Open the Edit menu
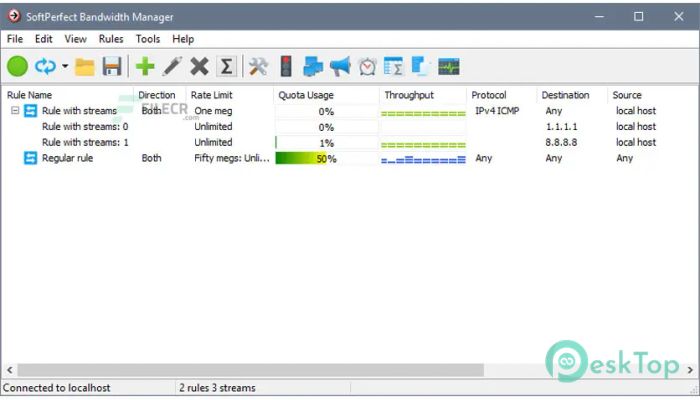The image size is (700, 400). [x=43, y=39]
